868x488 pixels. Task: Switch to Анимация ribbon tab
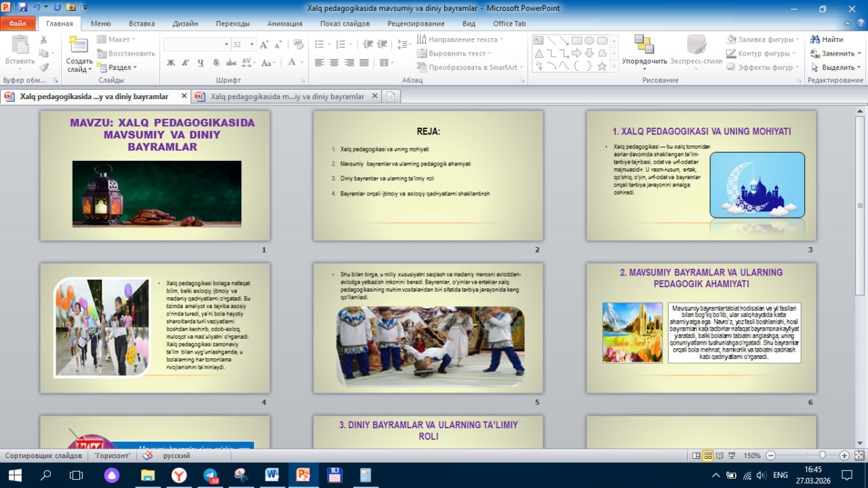click(285, 23)
